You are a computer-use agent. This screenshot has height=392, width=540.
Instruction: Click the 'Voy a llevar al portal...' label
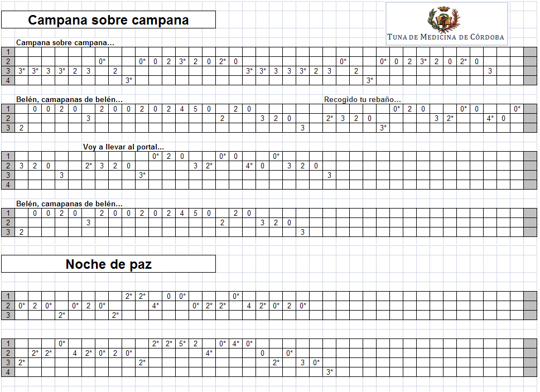123,147
